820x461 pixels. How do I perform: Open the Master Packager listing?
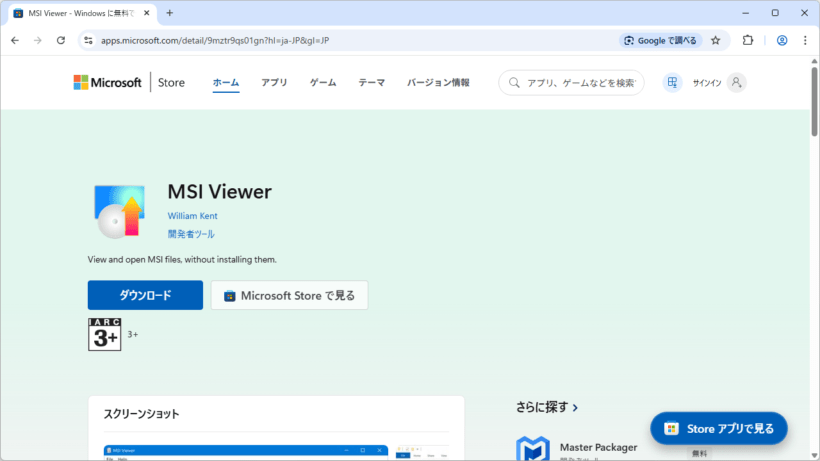pyautogui.click(x=598, y=447)
